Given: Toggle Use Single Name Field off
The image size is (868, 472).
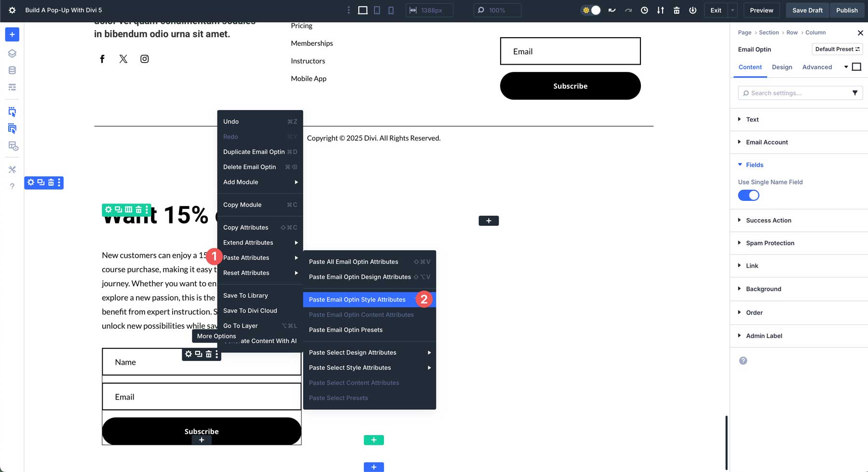Looking at the screenshot, I should point(748,195).
